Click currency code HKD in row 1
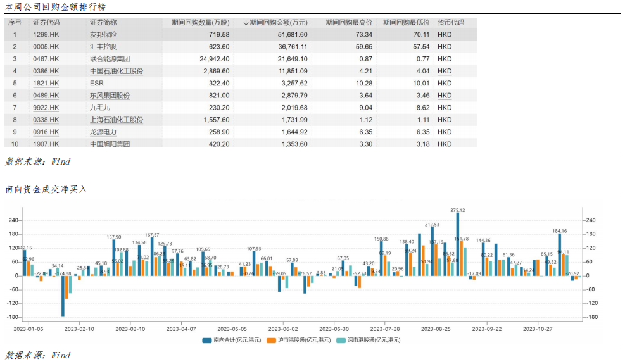This screenshot has height=364, width=625. click(x=445, y=35)
